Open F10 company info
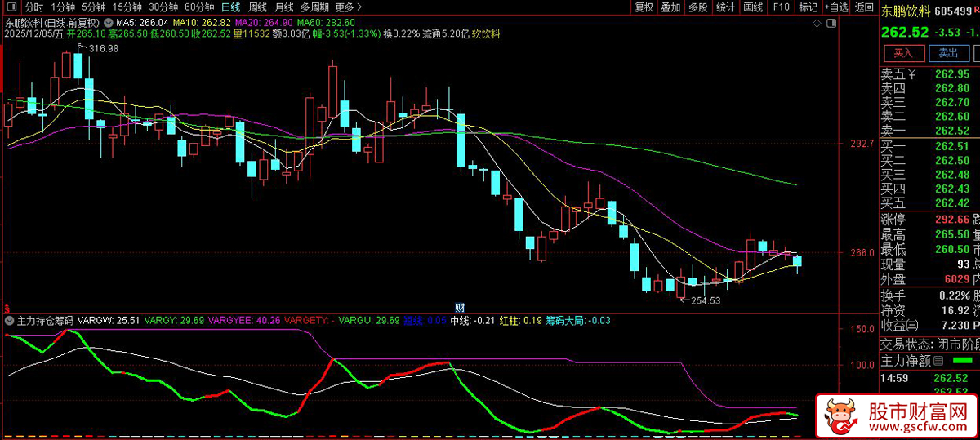This screenshot has width=980, height=440. click(x=781, y=7)
